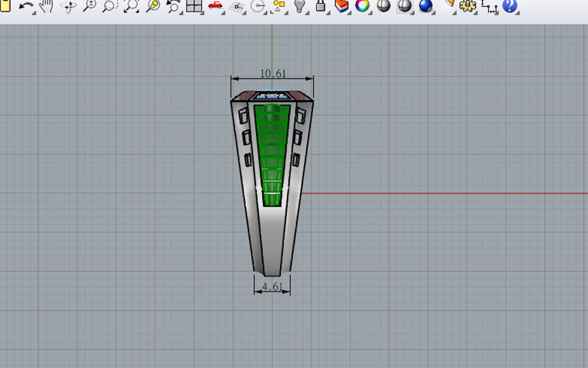This screenshot has width=588, height=368.
Task: Click the Undo View Change icon
Action: coord(173,6)
